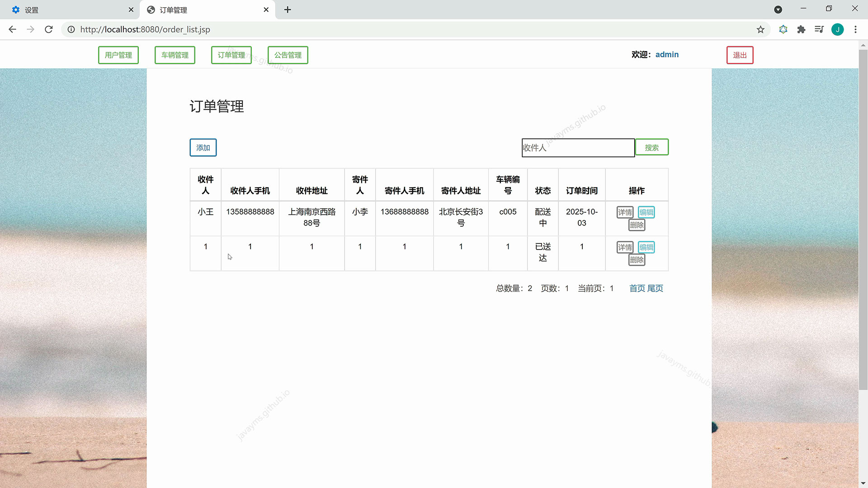Open Chrome three-dot menu
The width and height of the screenshot is (868, 488).
855,29
